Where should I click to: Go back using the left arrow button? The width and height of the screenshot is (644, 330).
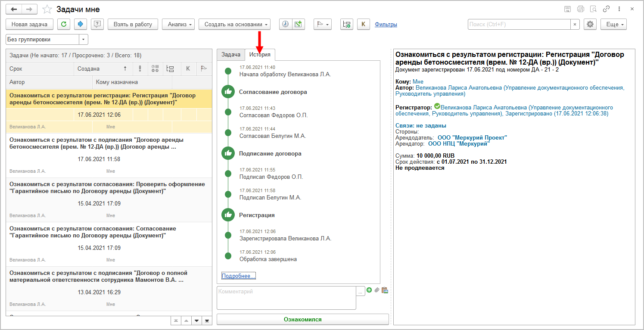coord(13,9)
